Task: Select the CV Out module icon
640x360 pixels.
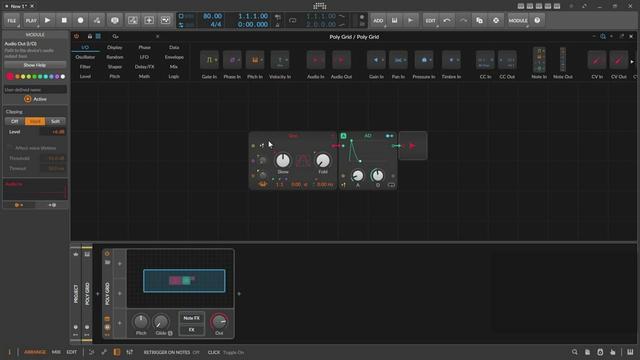Action: click(619, 60)
